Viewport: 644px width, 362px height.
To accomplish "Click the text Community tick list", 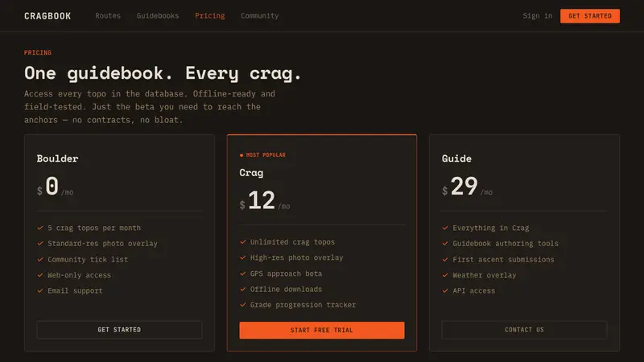I will click(x=88, y=259).
